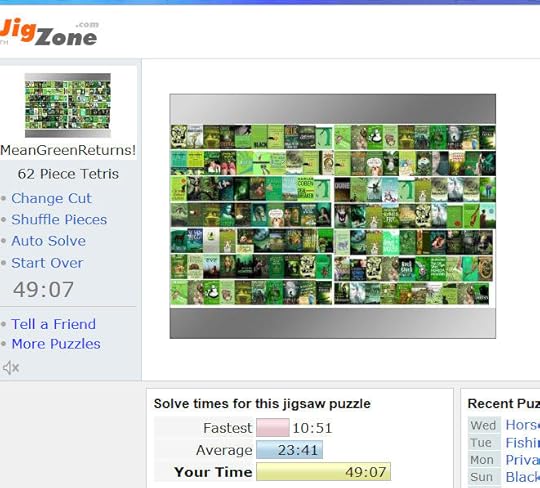The height and width of the screenshot is (488, 540).
Task: Browse More Puzzles link
Action: pyautogui.click(x=56, y=344)
